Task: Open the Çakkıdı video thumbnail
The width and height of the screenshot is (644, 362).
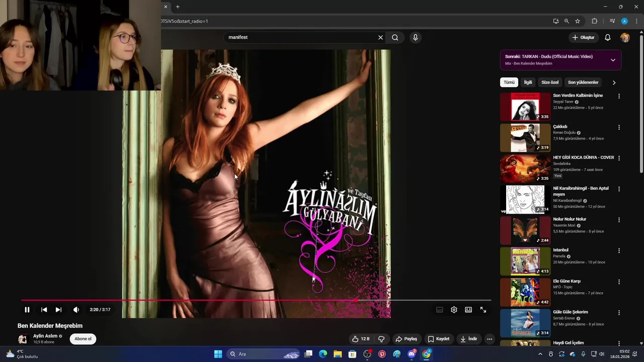Action: coord(525,138)
